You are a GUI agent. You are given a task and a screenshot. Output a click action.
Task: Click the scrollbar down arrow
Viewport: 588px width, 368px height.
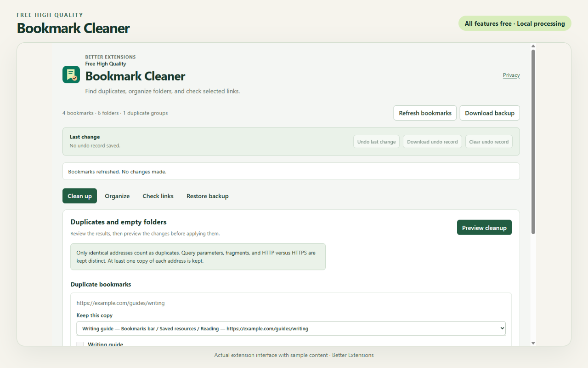pyautogui.click(x=533, y=343)
